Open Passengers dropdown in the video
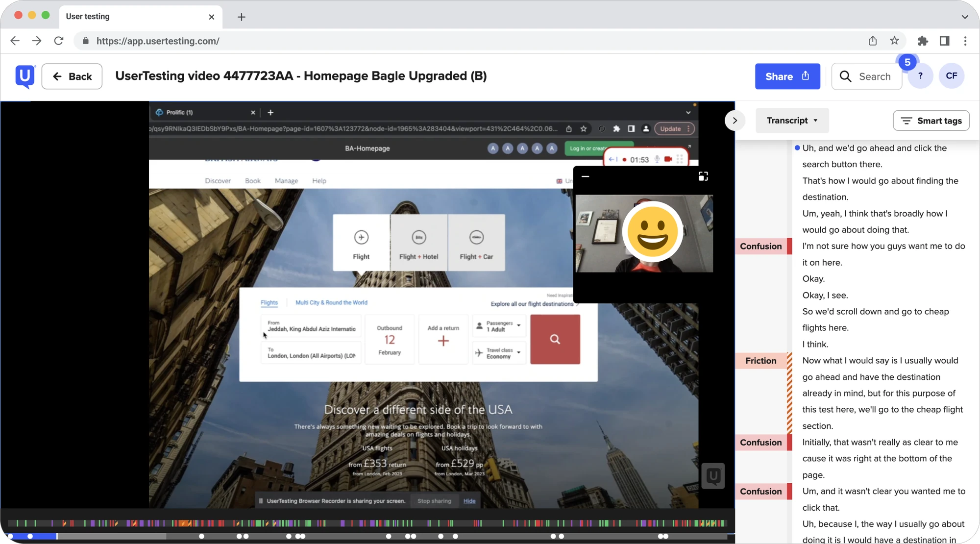This screenshot has height=544, width=980. click(499, 326)
